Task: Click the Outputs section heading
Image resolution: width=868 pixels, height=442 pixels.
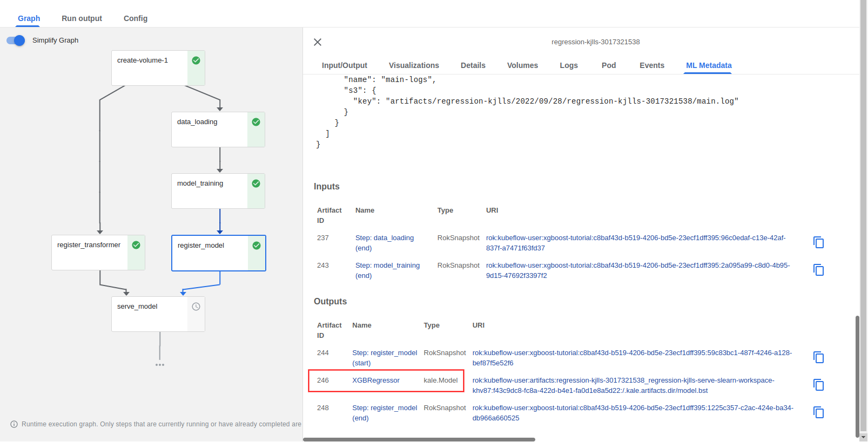Action: coord(330,302)
